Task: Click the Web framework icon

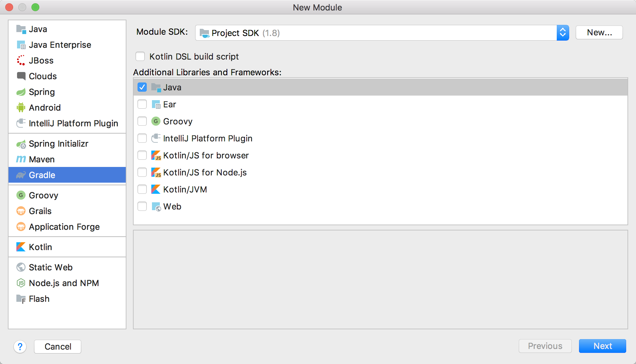Action: pos(156,207)
